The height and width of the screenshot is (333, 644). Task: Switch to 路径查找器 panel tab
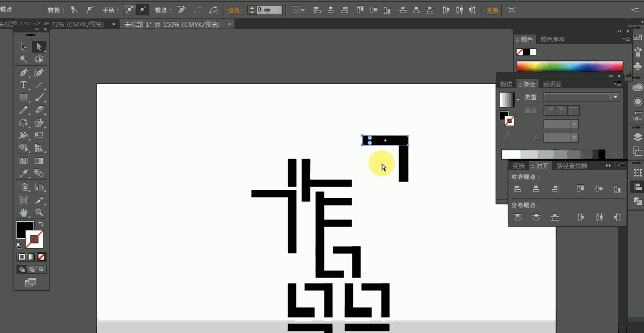(572, 166)
